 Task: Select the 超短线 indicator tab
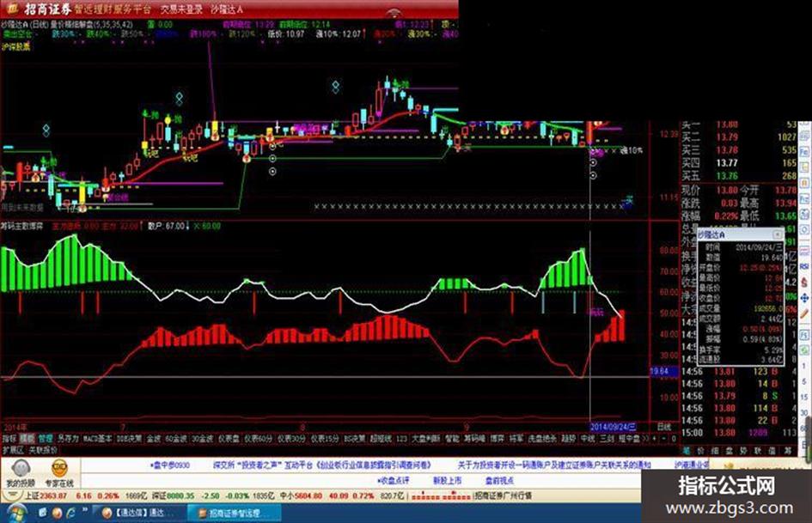381,439
